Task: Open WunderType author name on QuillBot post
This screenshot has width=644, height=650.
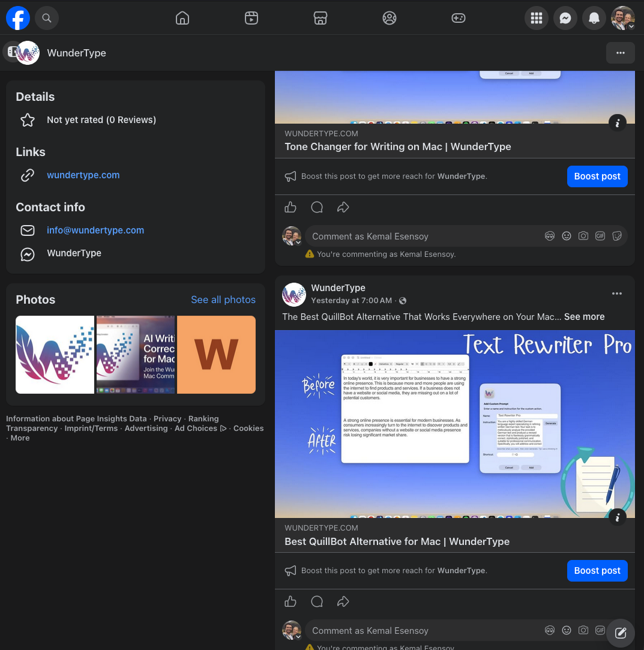Action: click(x=338, y=287)
